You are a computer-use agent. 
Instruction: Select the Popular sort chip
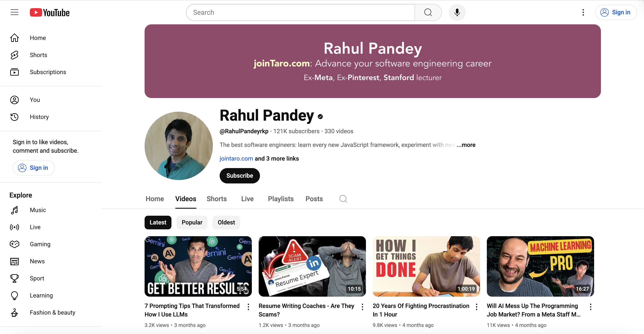point(192,222)
